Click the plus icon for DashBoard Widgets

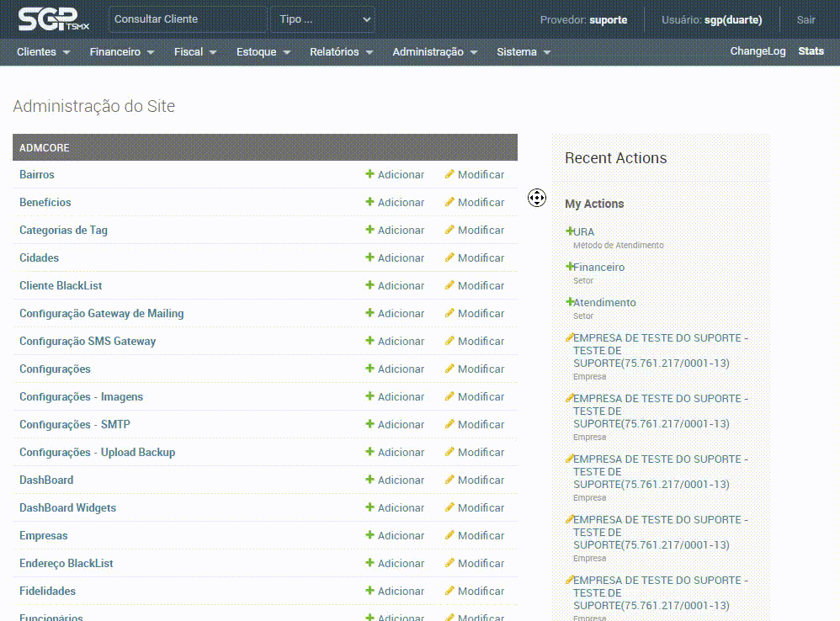[369, 507]
